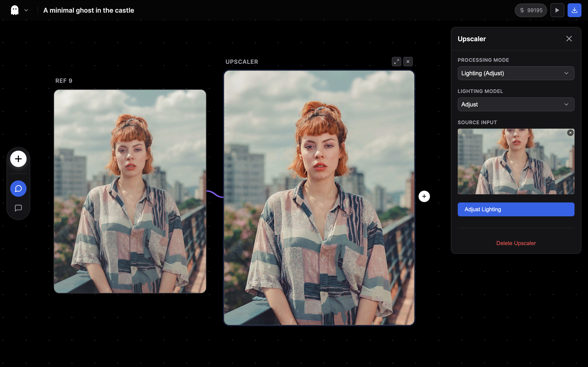Click the comment icon in the left sidebar
The width and height of the screenshot is (588, 367).
click(x=18, y=208)
